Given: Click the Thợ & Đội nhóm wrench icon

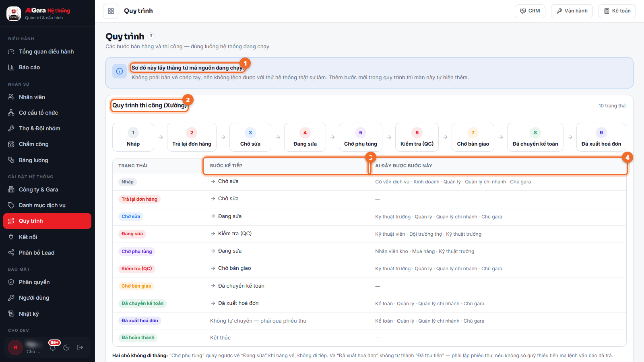Looking at the screenshot, I should click(11, 128).
